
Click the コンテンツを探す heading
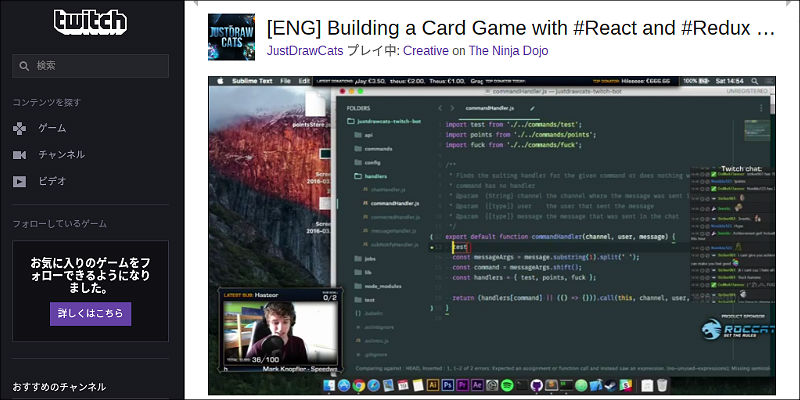coord(46,103)
